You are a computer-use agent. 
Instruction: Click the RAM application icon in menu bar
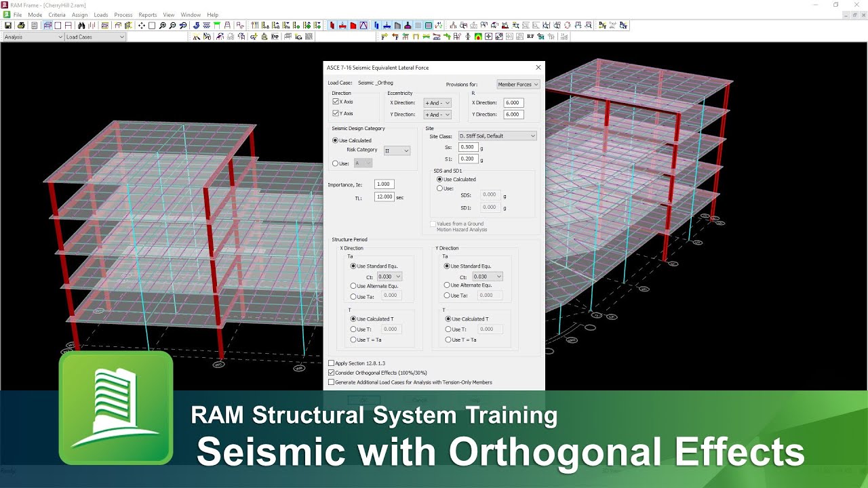tap(7, 14)
